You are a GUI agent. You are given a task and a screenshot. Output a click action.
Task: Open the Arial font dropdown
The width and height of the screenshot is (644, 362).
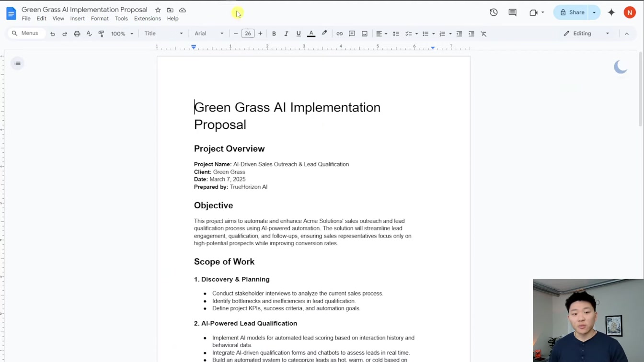(x=209, y=34)
